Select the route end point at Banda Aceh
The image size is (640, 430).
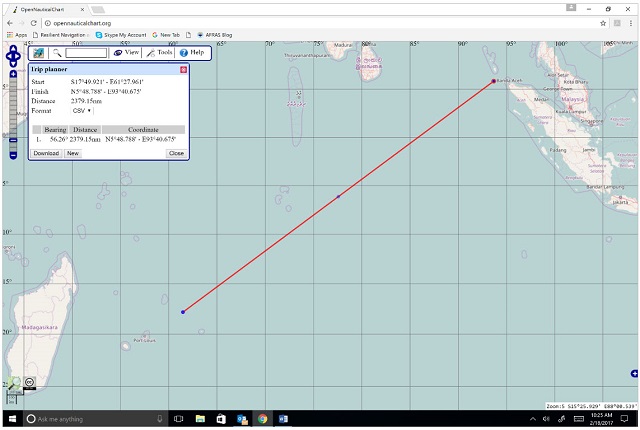click(493, 81)
